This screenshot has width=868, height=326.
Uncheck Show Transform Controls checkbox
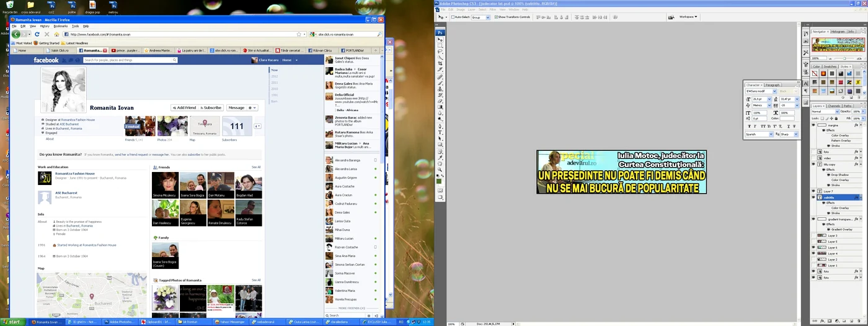(496, 17)
